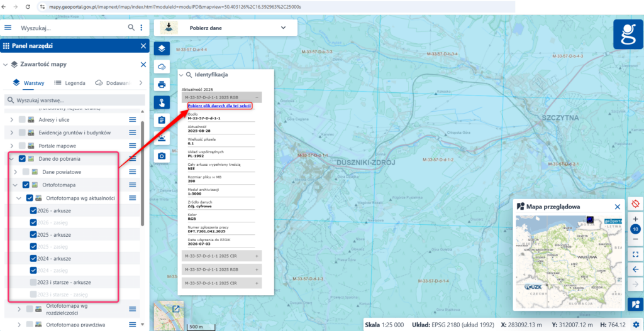The width and height of the screenshot is (644, 331).
Task: Select the identification pointer tool
Action: coord(162,102)
